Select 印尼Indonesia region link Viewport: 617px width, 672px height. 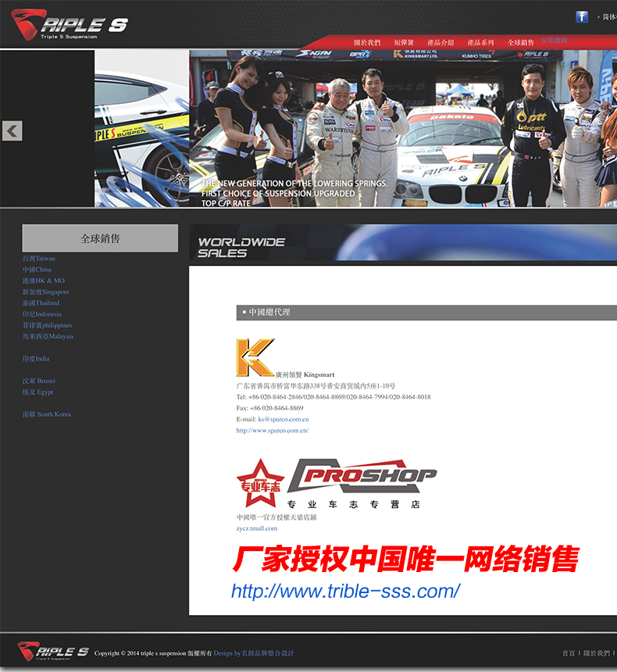pos(42,314)
